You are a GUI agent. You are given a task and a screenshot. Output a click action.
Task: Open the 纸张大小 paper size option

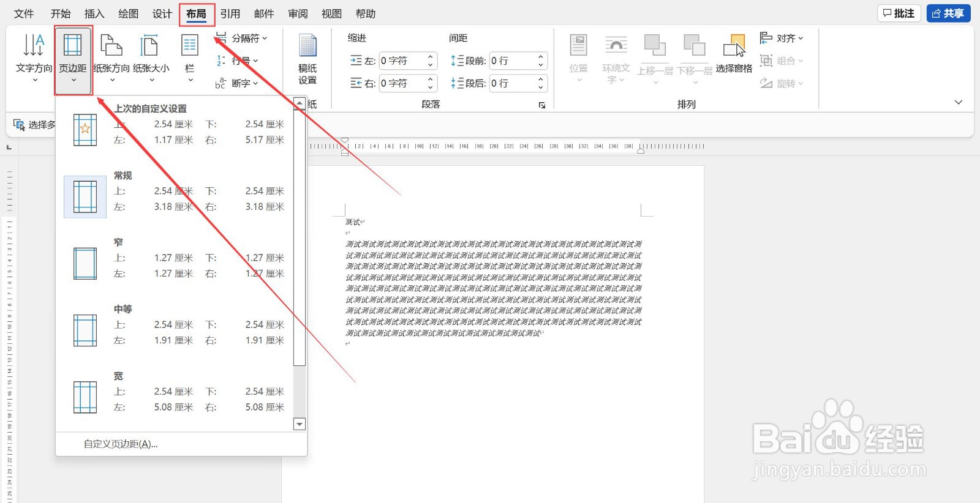coord(151,58)
